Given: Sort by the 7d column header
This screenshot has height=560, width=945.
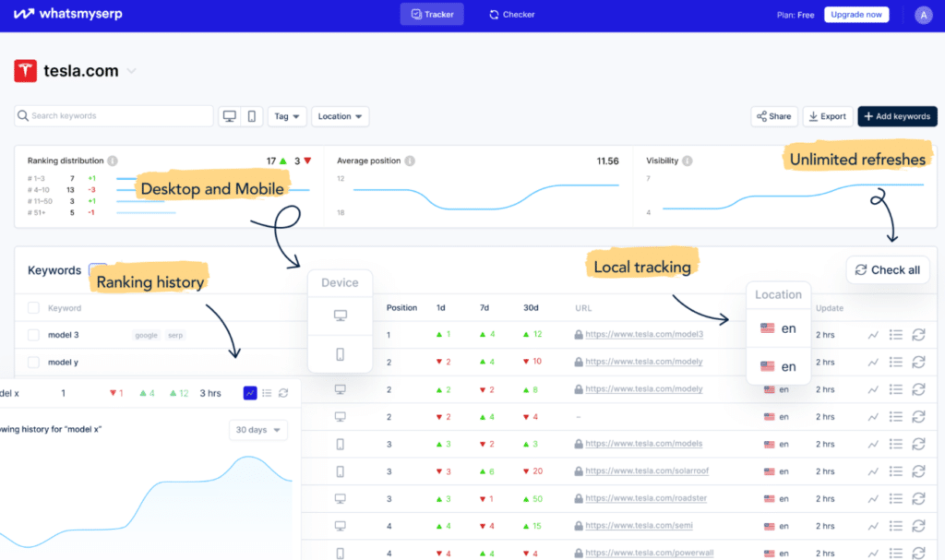Looking at the screenshot, I should click(484, 307).
